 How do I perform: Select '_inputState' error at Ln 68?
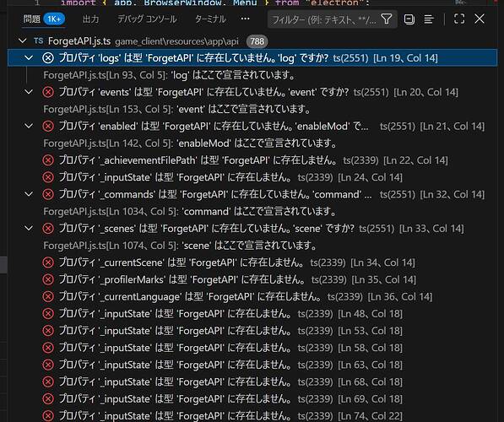coord(252,381)
